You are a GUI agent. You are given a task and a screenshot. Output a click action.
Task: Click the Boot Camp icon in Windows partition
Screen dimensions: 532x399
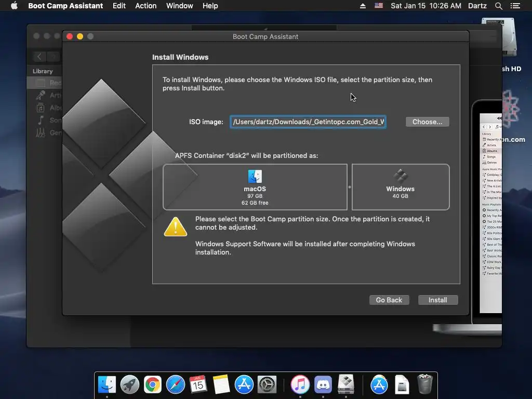point(401,176)
